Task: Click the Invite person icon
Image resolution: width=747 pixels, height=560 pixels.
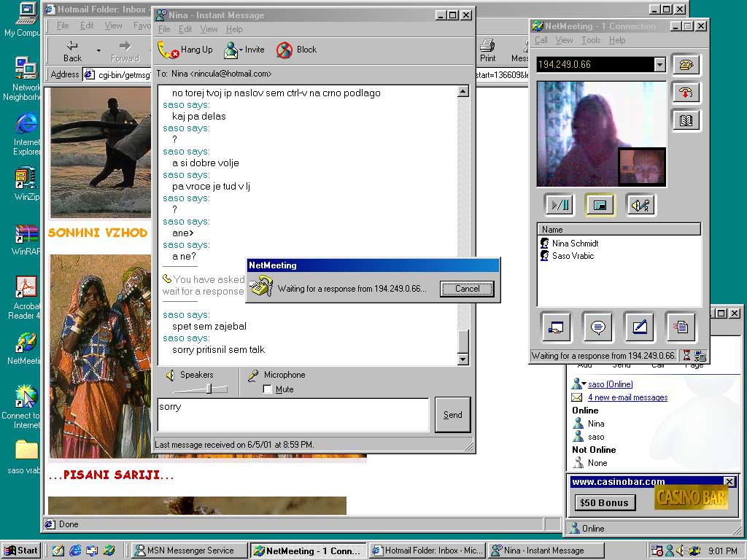Action: pos(231,50)
